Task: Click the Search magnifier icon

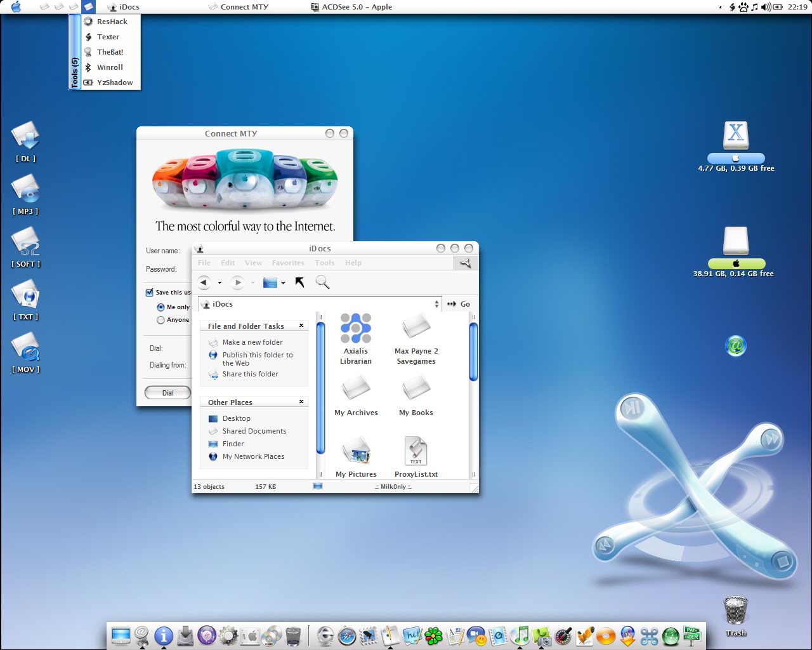Action: (322, 282)
